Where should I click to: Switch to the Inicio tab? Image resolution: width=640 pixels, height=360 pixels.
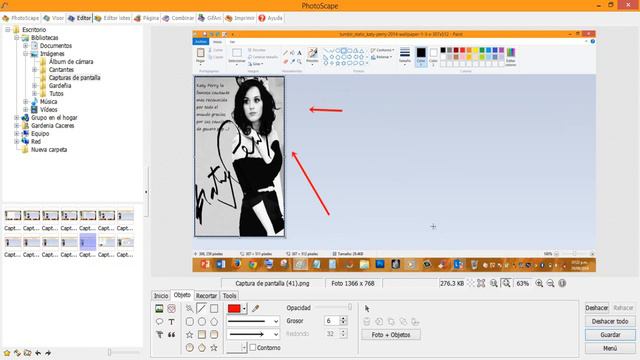pyautogui.click(x=160, y=296)
